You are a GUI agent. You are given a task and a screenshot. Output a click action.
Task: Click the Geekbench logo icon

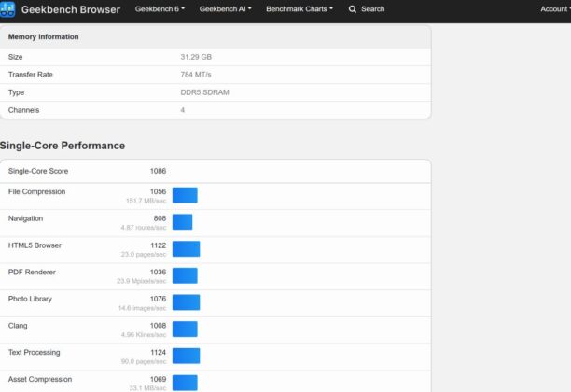tap(7, 9)
